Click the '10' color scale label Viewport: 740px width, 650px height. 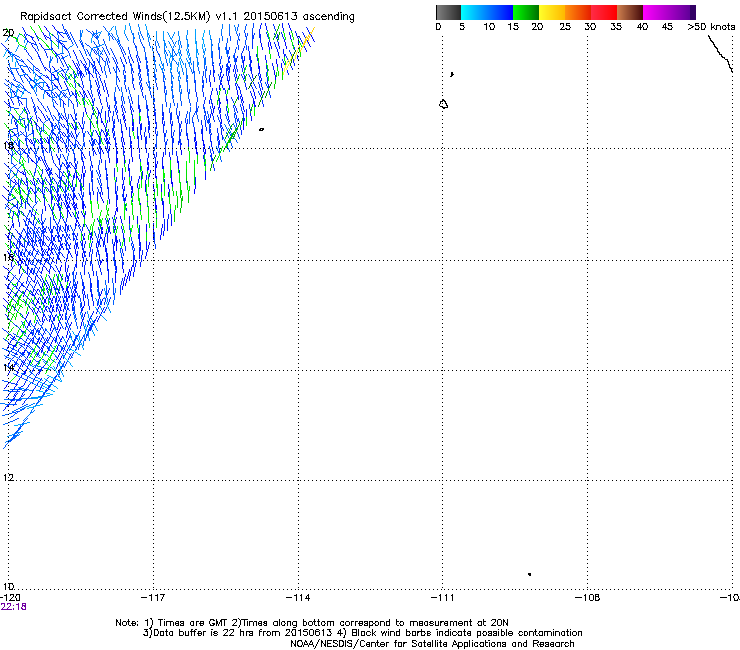pyautogui.click(x=489, y=27)
